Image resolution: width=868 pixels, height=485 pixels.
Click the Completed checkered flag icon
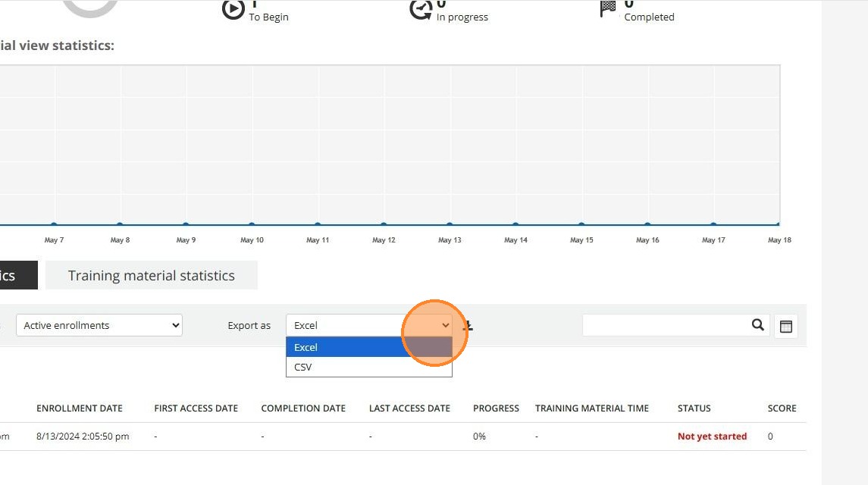click(608, 9)
